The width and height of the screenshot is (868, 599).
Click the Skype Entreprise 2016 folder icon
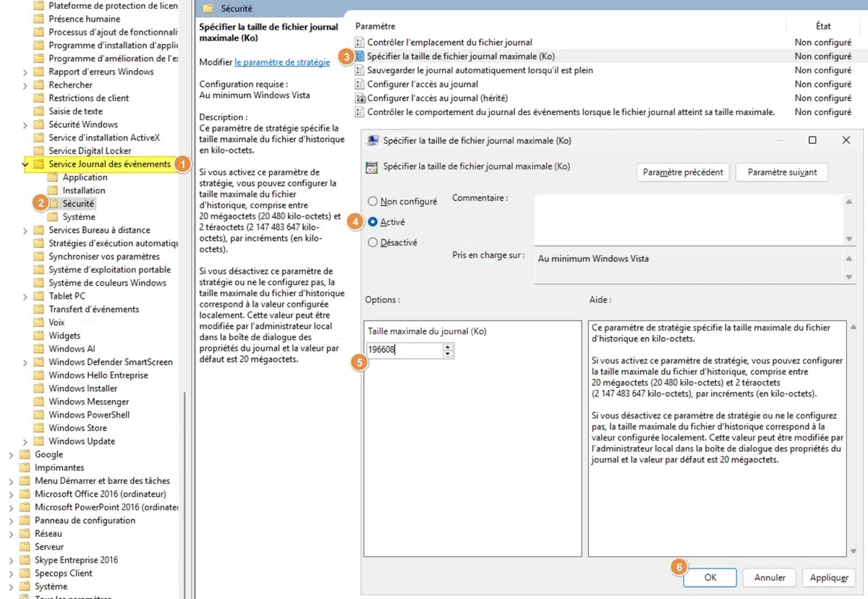click(25, 560)
